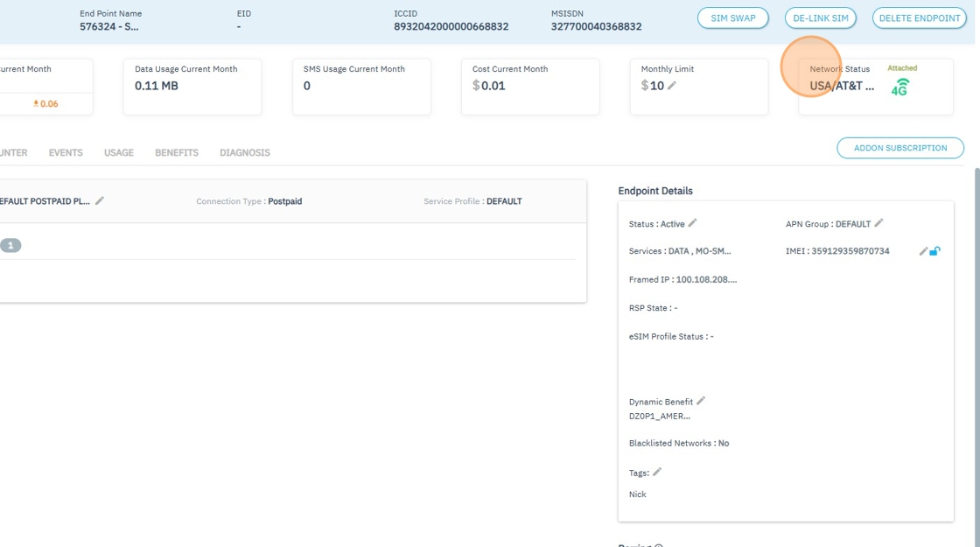Click Data Usage value 0.11 MB
This screenshot has width=980, height=547.
coord(157,86)
